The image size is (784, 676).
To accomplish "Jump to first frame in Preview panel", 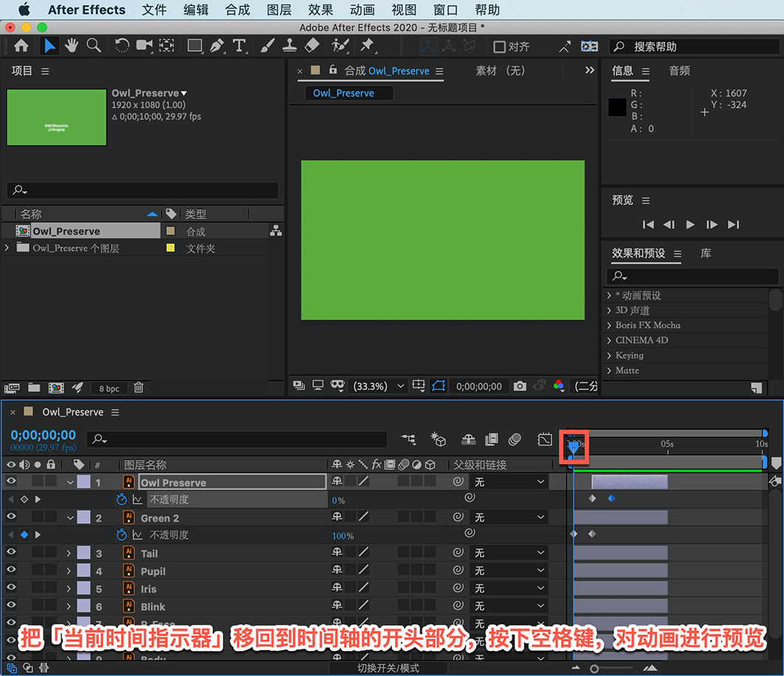I will (648, 224).
